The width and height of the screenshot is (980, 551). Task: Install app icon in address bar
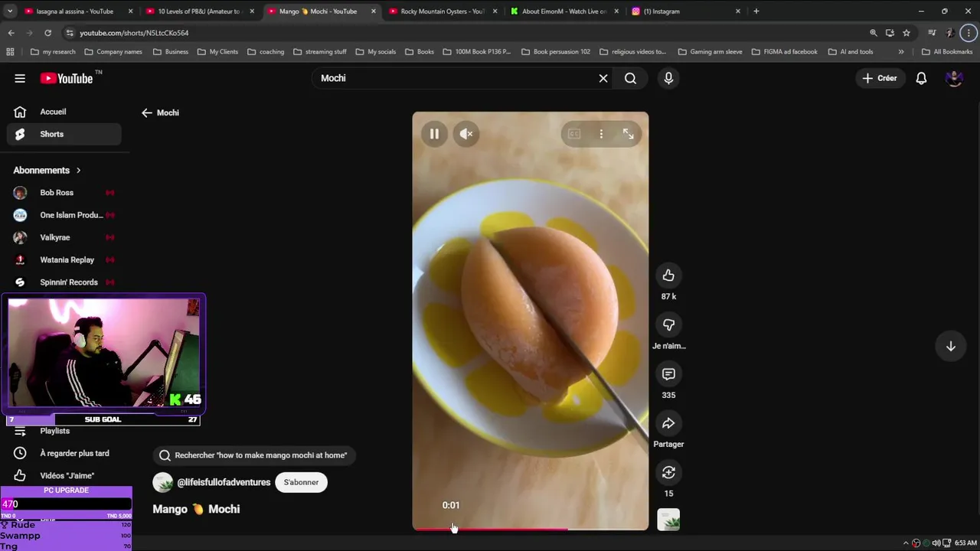890,33
